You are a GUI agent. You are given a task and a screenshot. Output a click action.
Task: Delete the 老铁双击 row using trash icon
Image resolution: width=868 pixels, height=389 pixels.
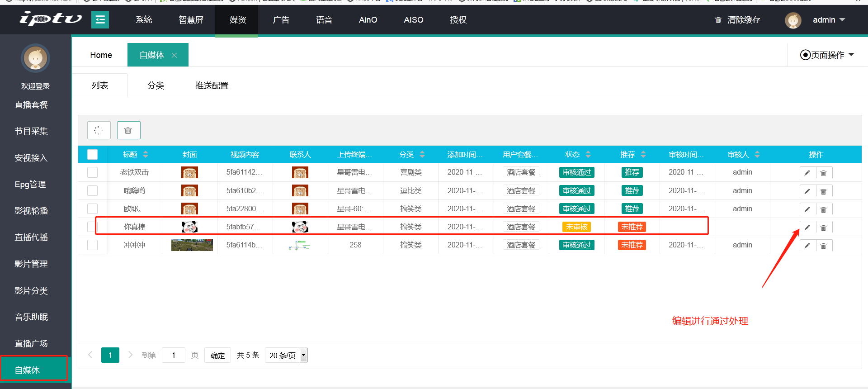823,173
